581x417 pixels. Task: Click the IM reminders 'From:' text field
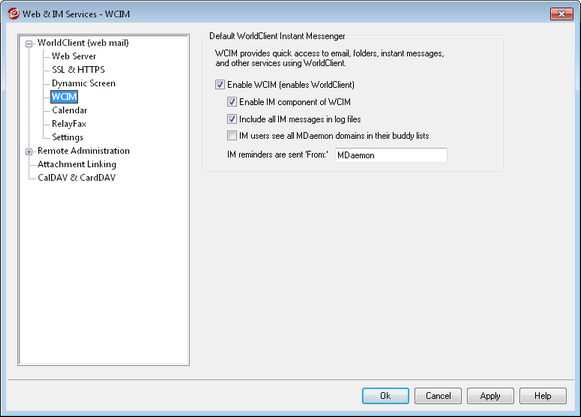coord(391,155)
